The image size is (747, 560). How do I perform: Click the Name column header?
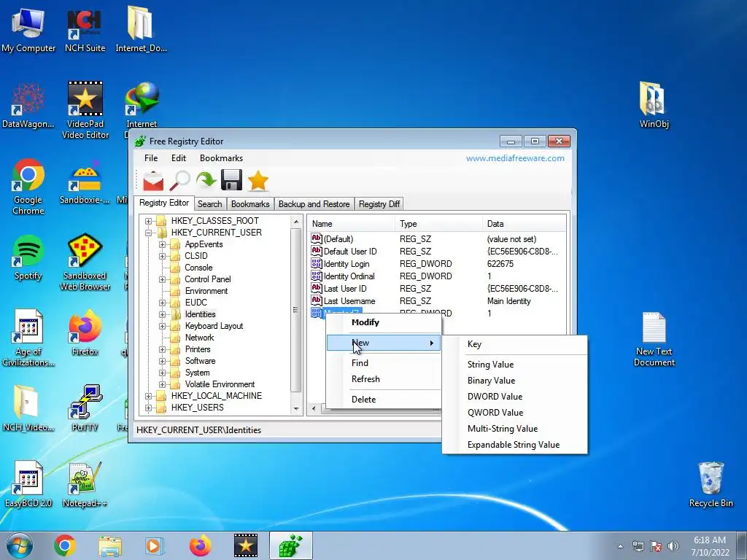click(352, 224)
